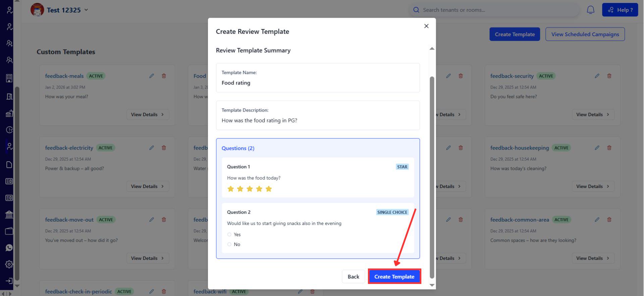
Task: Click the logout icon in the sidebar
Action: tap(9, 281)
